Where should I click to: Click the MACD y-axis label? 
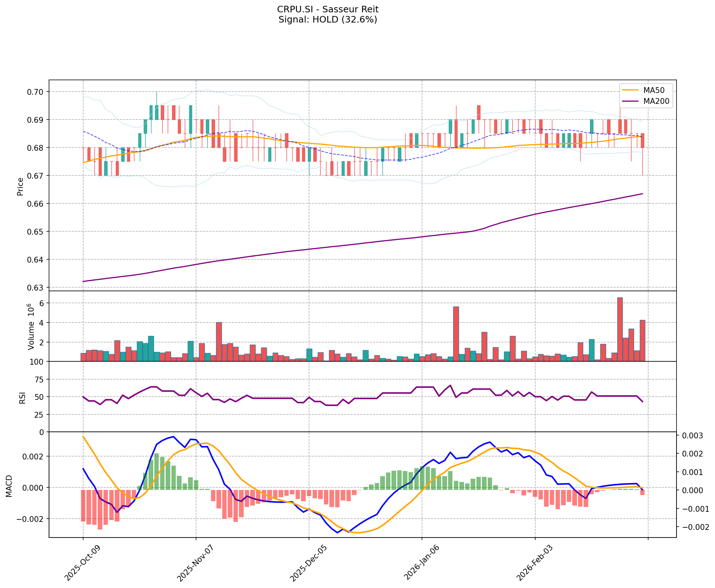[x=9, y=486]
